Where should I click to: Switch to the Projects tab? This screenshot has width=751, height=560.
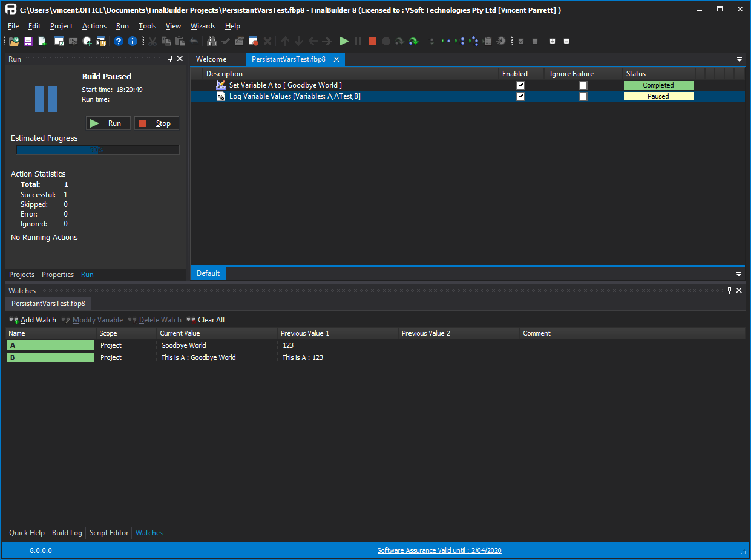tap(22, 275)
